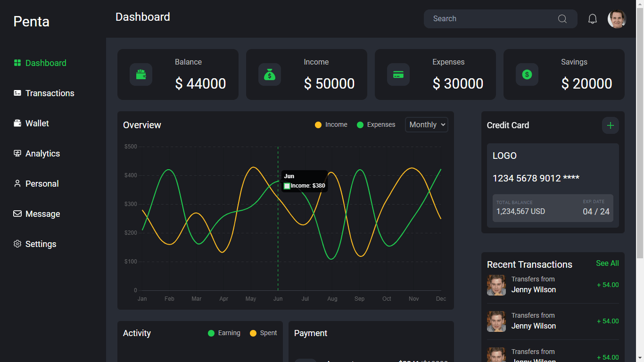The image size is (644, 362).
Task: Open Analytics menu item
Action: click(42, 153)
